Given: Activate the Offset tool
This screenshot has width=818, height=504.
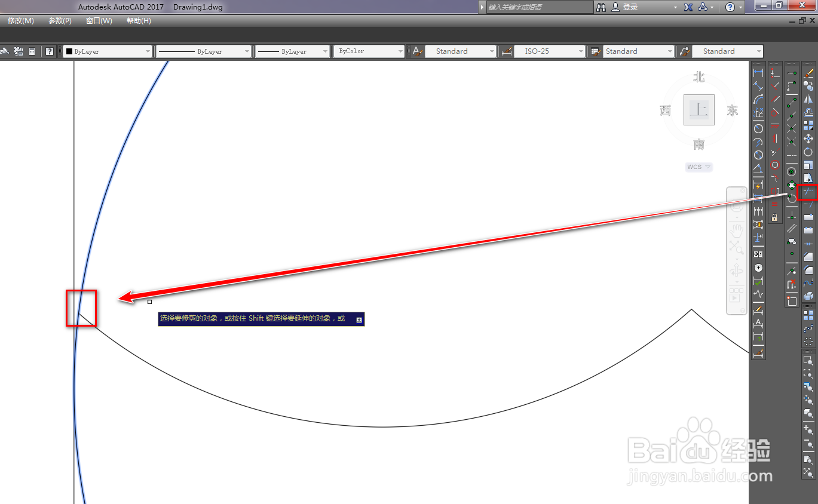Looking at the screenshot, I should (808, 112).
